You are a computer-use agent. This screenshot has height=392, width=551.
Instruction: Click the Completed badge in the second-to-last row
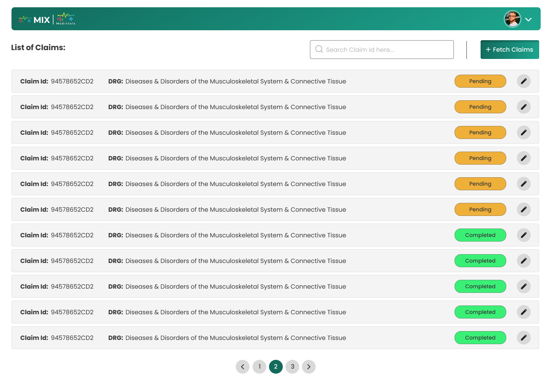480,312
